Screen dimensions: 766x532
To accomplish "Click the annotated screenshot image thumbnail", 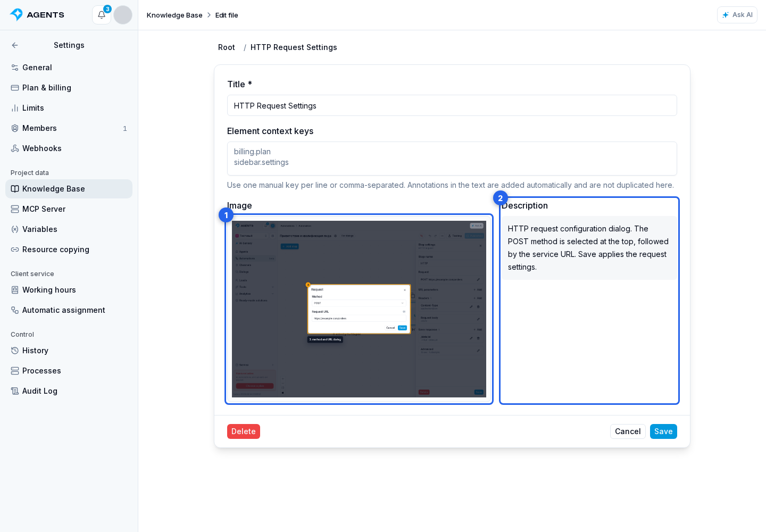I will [x=359, y=309].
